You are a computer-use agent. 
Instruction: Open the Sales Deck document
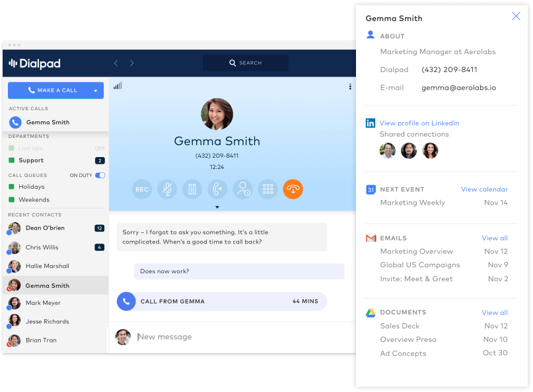click(x=444, y=326)
